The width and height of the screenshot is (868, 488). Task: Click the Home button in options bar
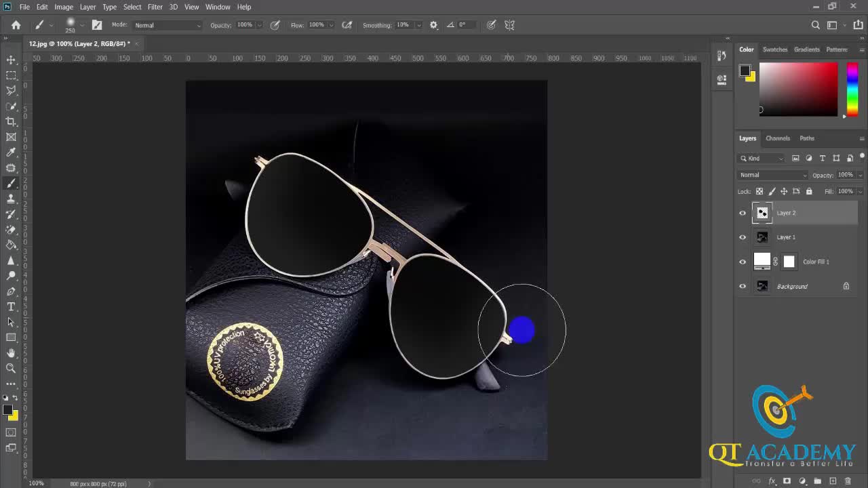point(16,25)
